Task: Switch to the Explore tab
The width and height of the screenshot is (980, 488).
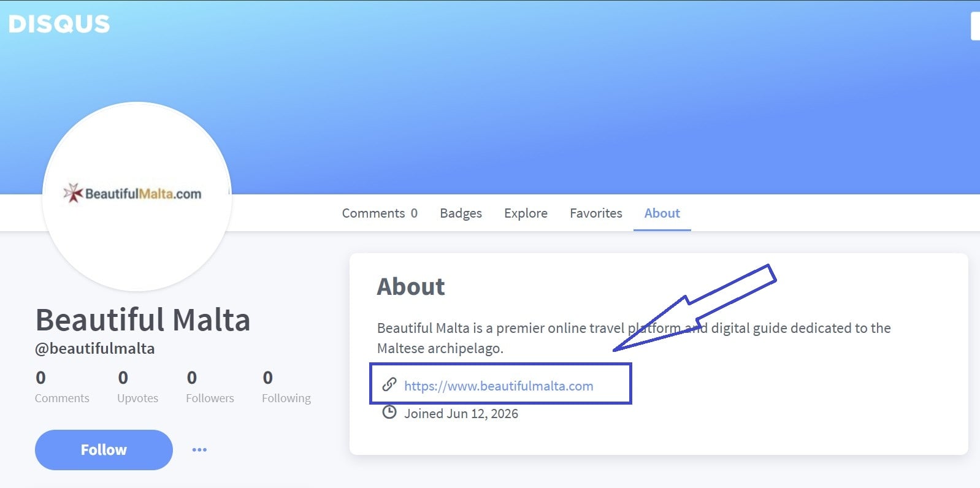Action: pyautogui.click(x=526, y=213)
